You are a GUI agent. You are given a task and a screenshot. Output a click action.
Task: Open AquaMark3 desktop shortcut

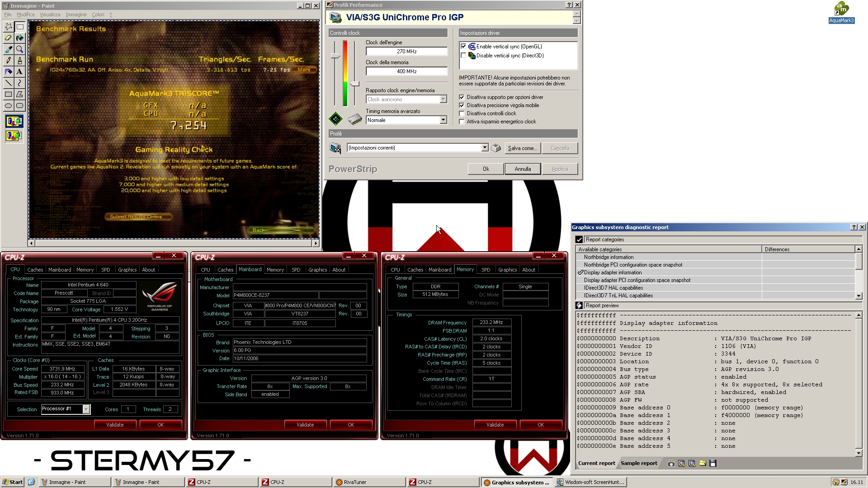point(841,12)
